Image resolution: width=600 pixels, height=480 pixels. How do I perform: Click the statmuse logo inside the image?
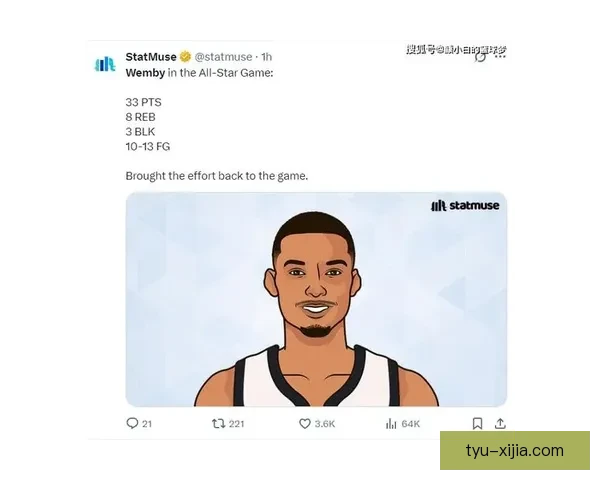[465, 206]
